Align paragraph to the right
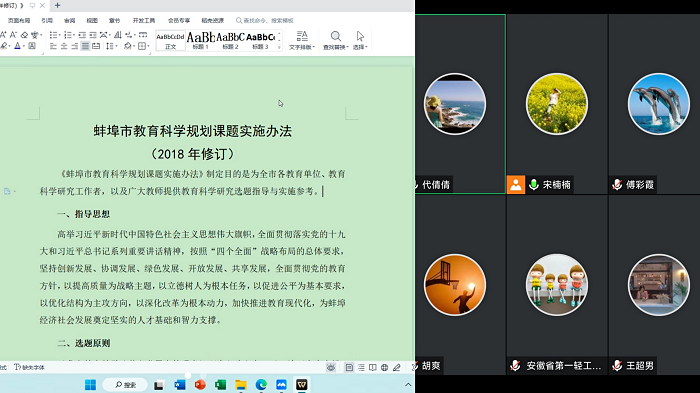Viewport: 700px width, 393px height. coord(75,46)
